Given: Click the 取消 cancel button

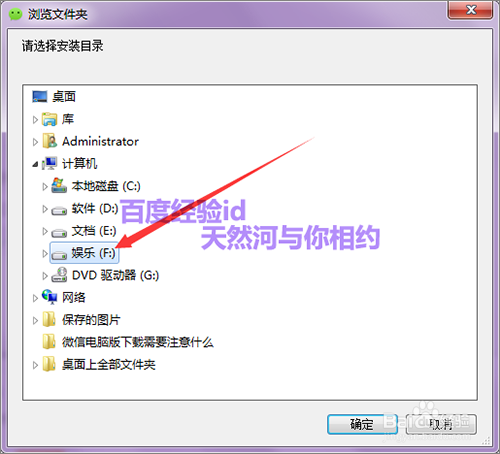Looking at the screenshot, I should (441, 424).
